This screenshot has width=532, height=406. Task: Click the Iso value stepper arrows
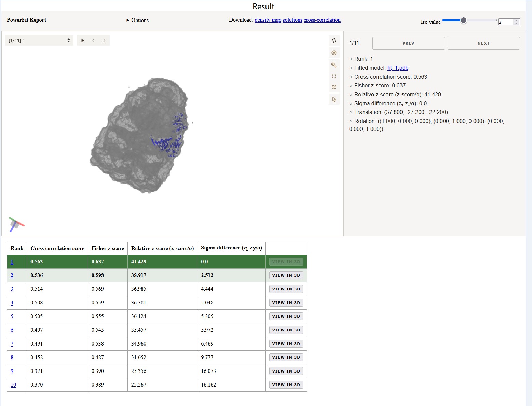[x=516, y=22]
